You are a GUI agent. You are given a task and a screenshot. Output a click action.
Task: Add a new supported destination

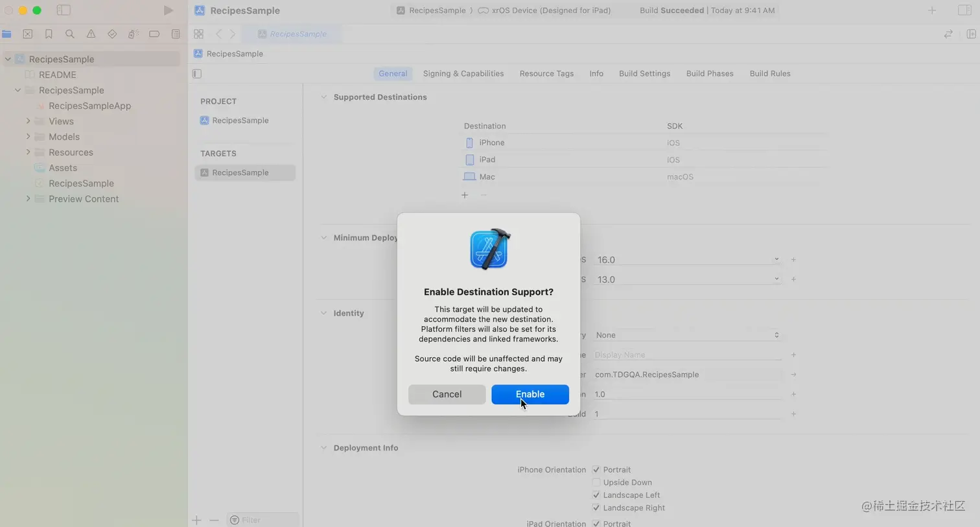click(465, 195)
